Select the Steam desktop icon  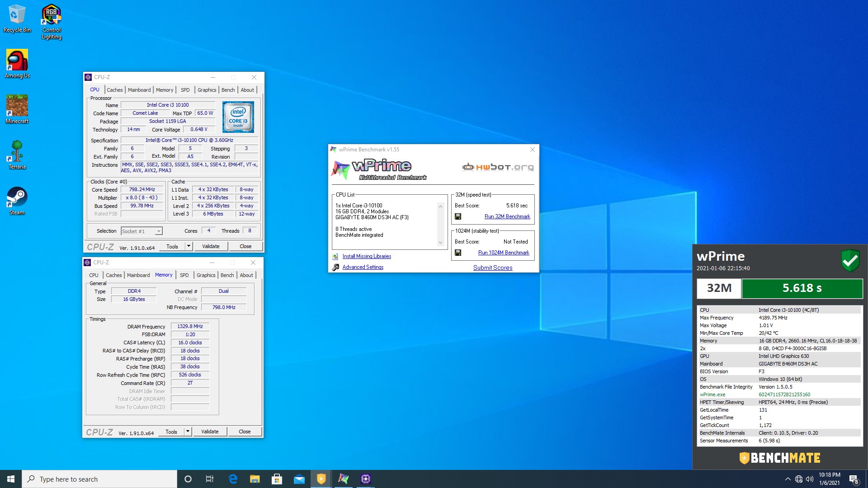point(17,201)
